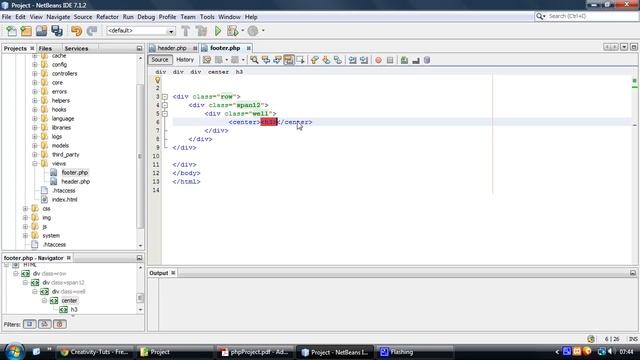Click the Shift Line Left icon
The image size is (640, 360).
click(x=352, y=60)
